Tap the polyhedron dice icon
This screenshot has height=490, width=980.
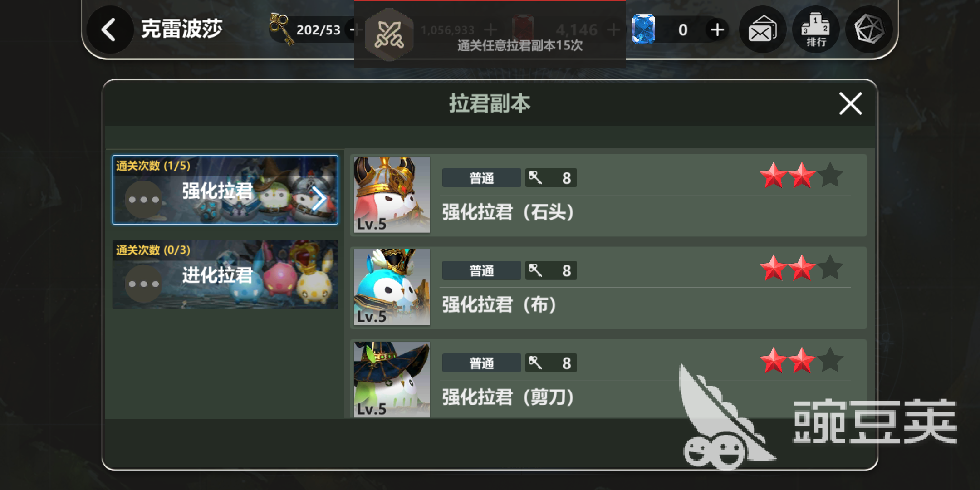pyautogui.click(x=869, y=30)
